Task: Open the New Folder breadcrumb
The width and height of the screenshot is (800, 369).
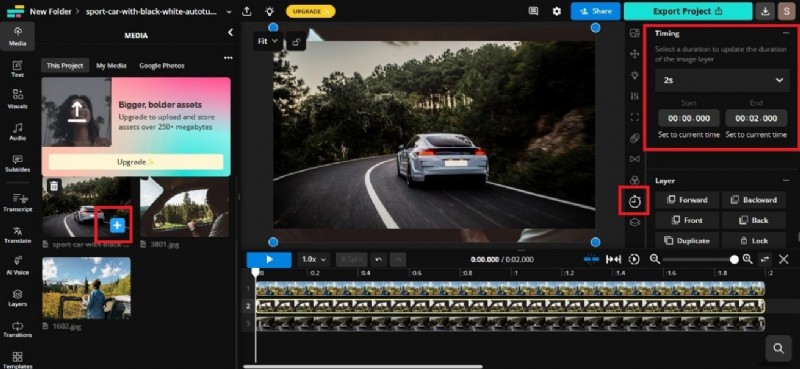Action: 51,11
